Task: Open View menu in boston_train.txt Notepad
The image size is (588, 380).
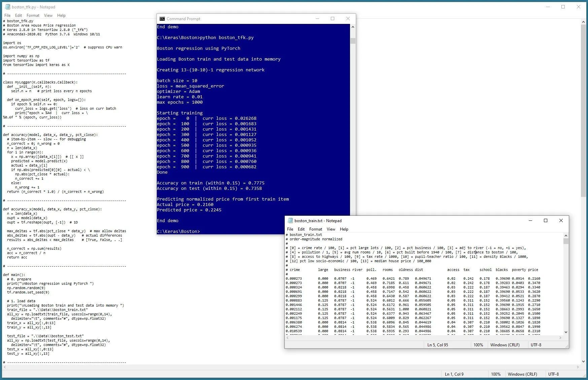Action: pyautogui.click(x=331, y=229)
